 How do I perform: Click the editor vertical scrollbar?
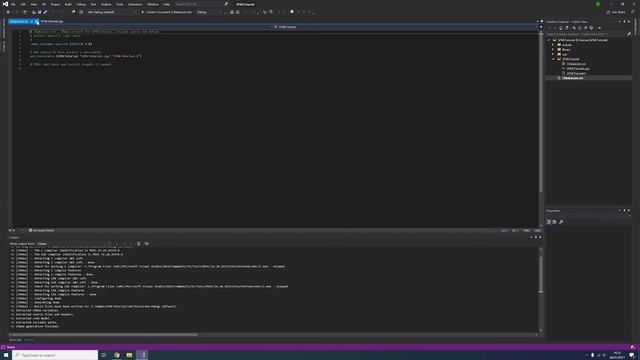[x=541, y=128]
